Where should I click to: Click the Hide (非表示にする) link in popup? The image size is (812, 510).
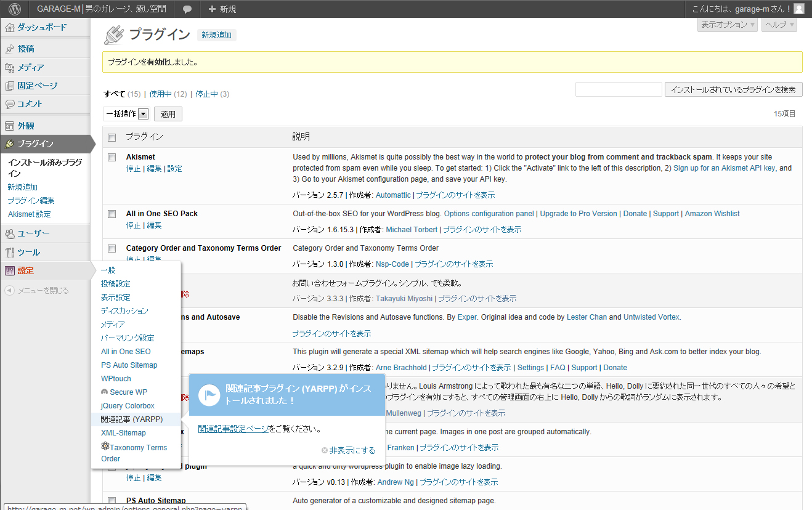352,450
